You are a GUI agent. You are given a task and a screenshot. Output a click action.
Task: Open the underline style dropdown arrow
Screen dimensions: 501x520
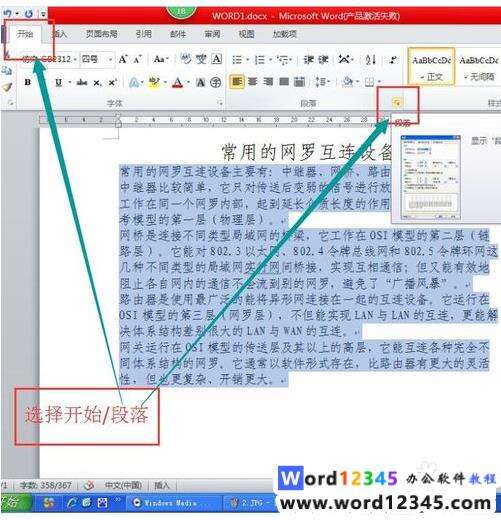point(70,82)
